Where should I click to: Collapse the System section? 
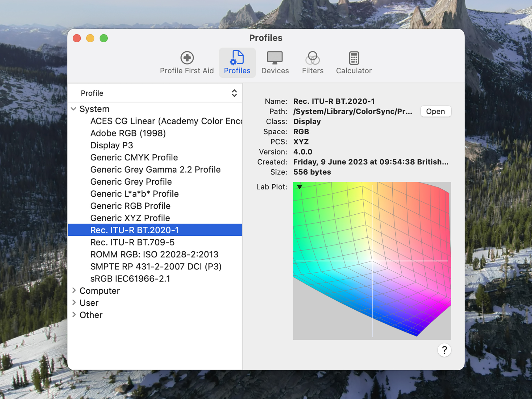(x=74, y=109)
